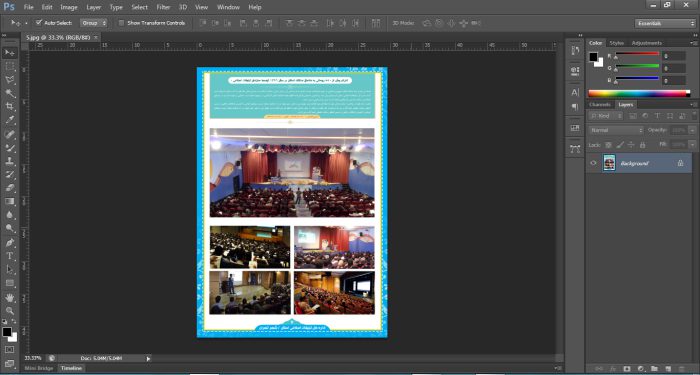Select the Healing Brush tool
Viewport: 700px width, 375px height.
[10, 134]
